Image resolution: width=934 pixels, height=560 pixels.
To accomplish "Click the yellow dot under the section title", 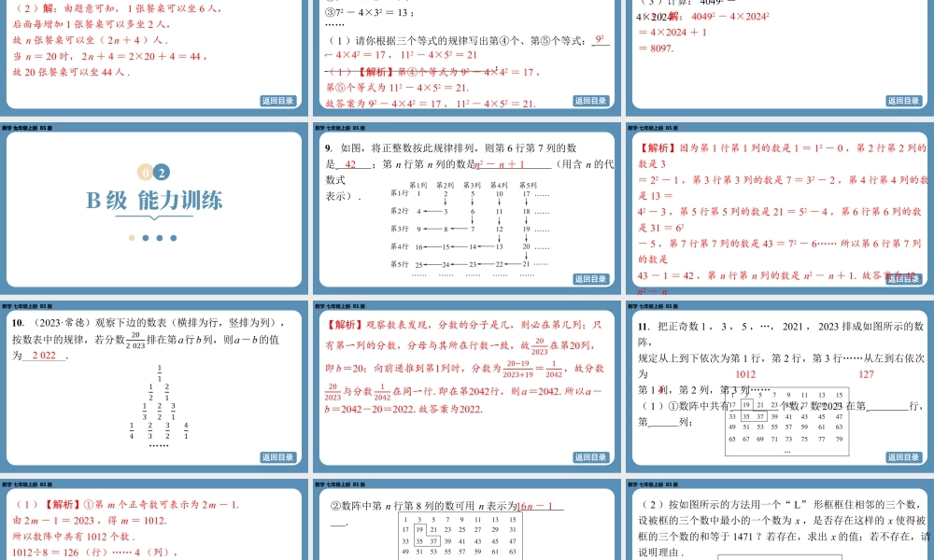I will (131, 237).
